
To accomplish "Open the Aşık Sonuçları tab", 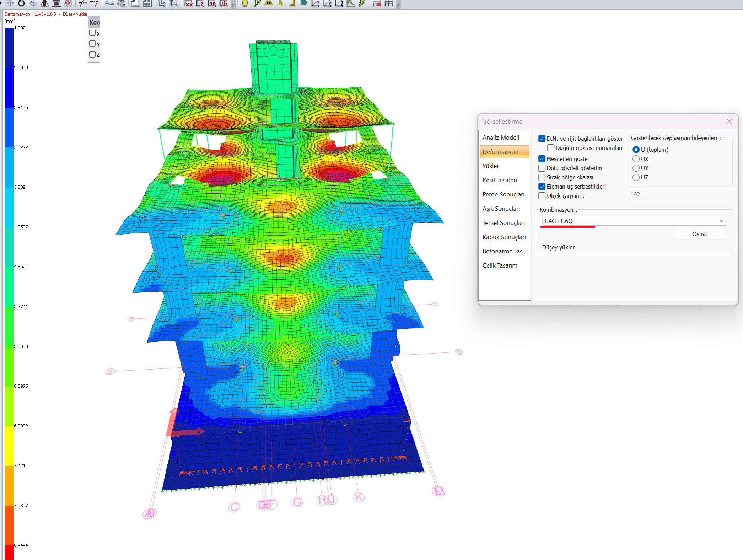I will pyautogui.click(x=504, y=209).
